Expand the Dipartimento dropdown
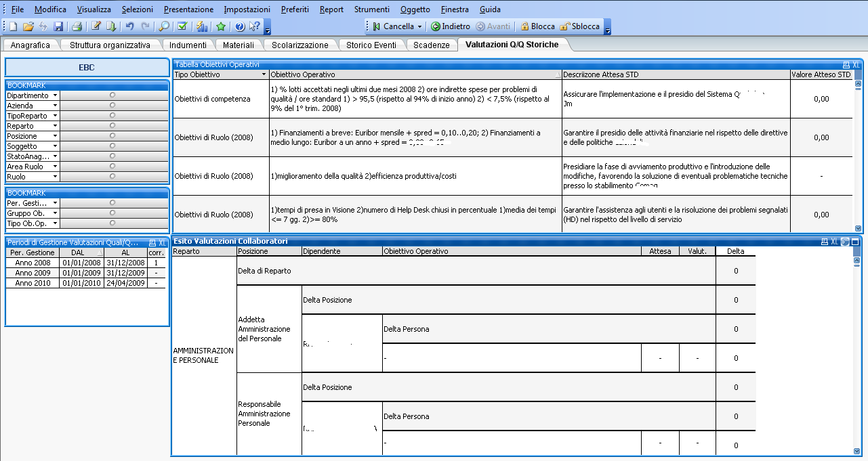Image resolution: width=868 pixels, height=461 pixels. click(x=56, y=95)
